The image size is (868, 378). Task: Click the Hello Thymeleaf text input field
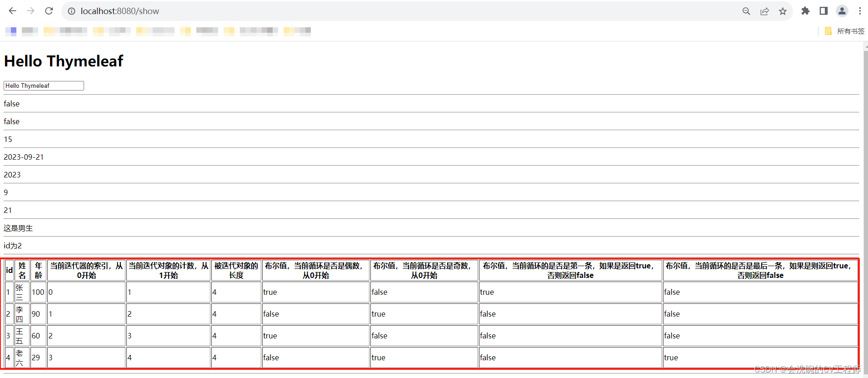(x=44, y=86)
